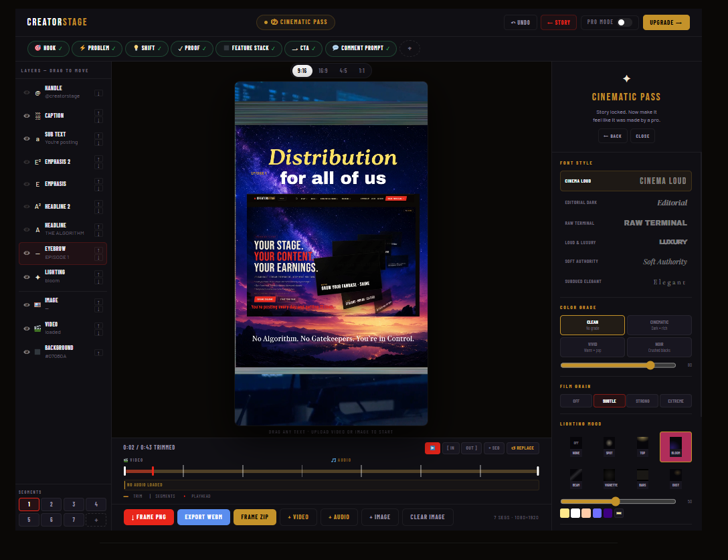Click the Story button
This screenshot has width=728, height=560.
tap(559, 22)
